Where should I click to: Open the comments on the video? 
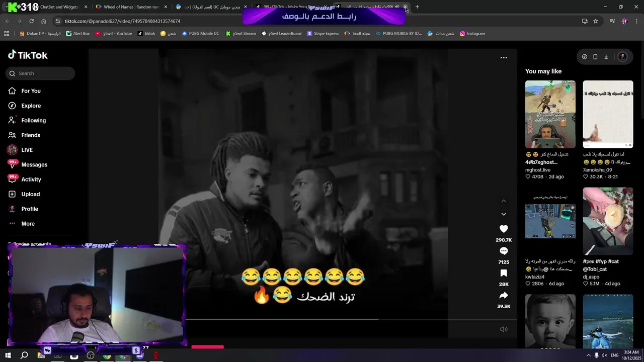(504, 251)
